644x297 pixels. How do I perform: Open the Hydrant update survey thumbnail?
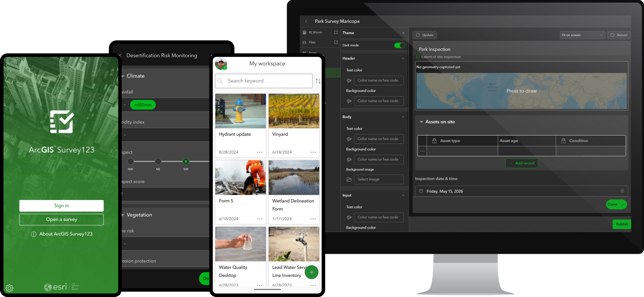tap(240, 111)
